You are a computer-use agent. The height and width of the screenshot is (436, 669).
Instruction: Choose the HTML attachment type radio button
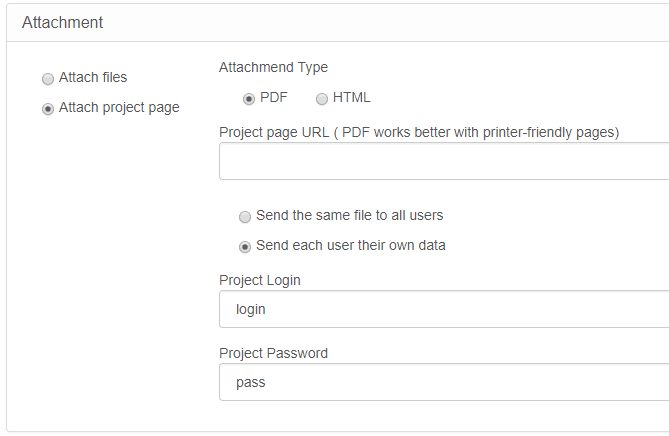click(x=322, y=98)
